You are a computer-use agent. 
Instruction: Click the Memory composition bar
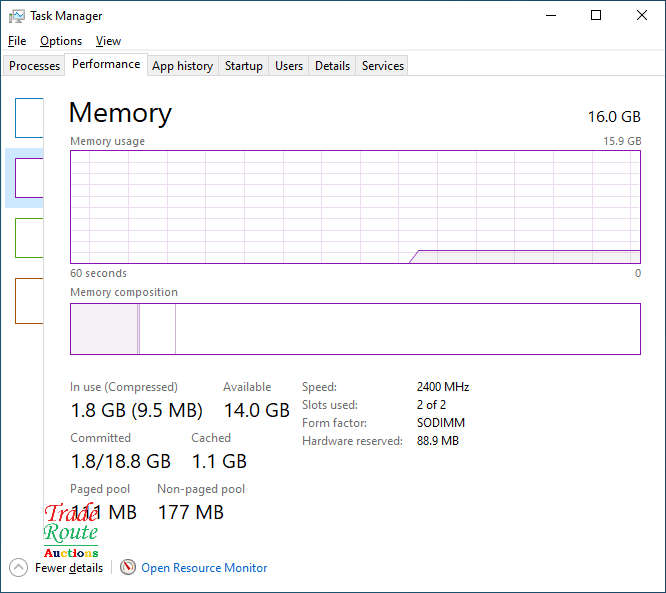coord(355,329)
